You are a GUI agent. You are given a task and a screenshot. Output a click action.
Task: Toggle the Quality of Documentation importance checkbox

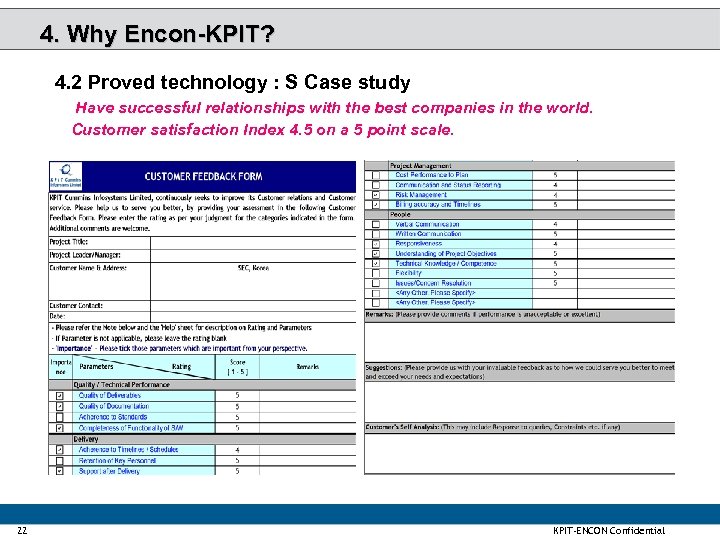pos(60,406)
